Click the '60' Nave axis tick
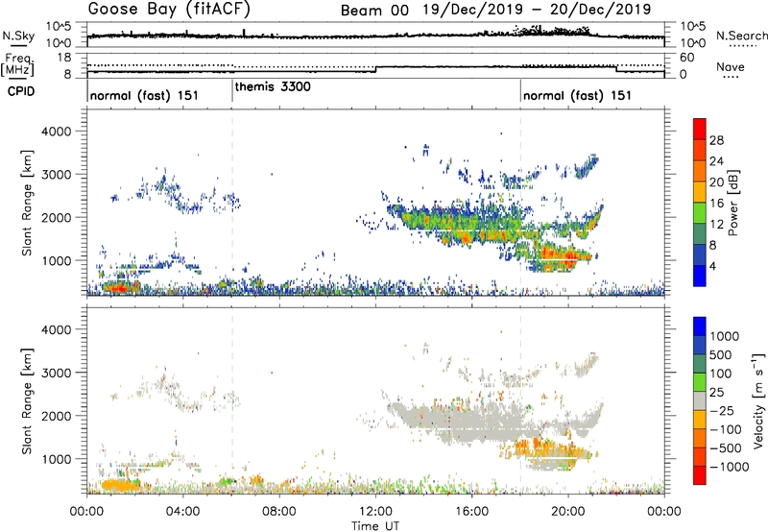The image size is (768, 532). (x=687, y=58)
